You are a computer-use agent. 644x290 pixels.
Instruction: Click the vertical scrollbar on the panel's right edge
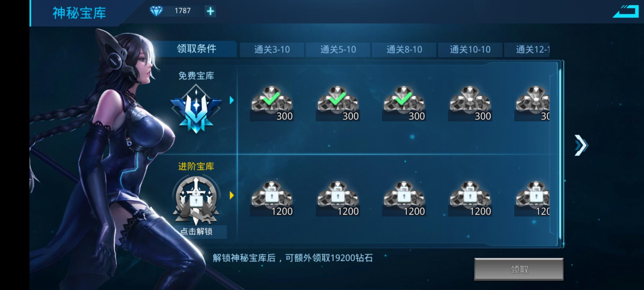[560, 154]
